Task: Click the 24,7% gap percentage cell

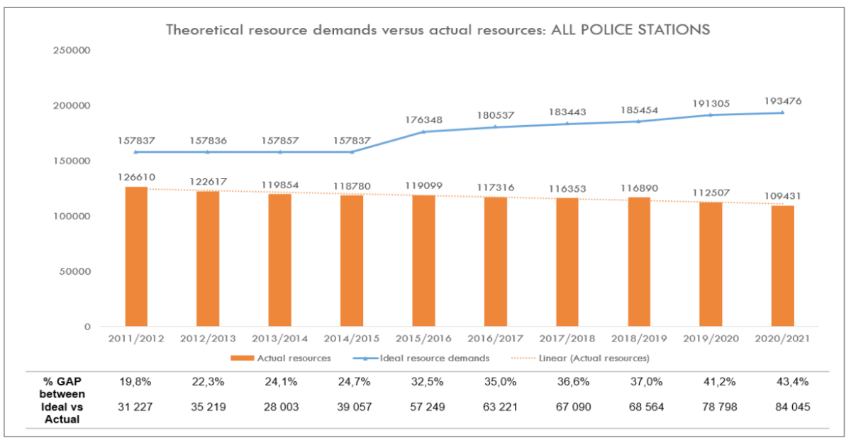Action: click(x=354, y=382)
